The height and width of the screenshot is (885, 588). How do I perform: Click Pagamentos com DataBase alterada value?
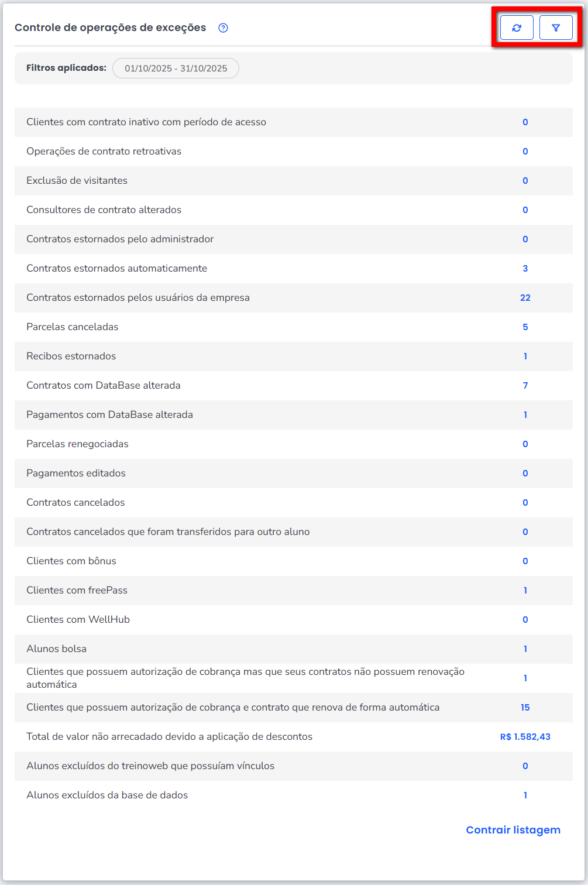pyautogui.click(x=525, y=415)
